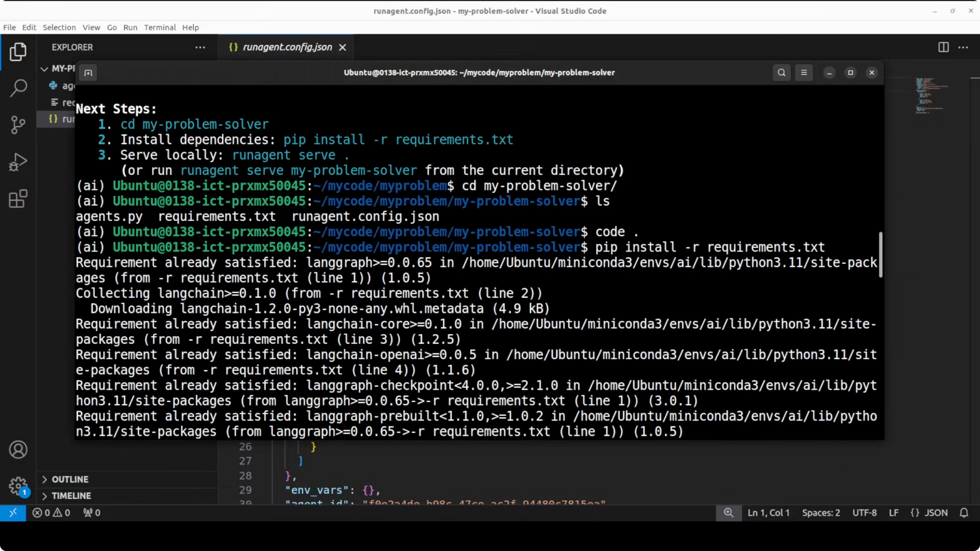Open the notifications bell in status bar

click(964, 513)
